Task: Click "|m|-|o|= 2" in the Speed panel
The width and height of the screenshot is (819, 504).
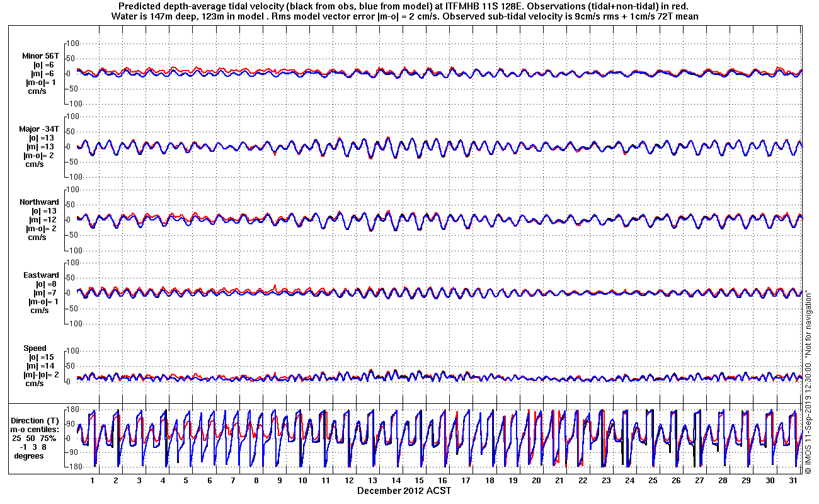Action: coord(41,375)
